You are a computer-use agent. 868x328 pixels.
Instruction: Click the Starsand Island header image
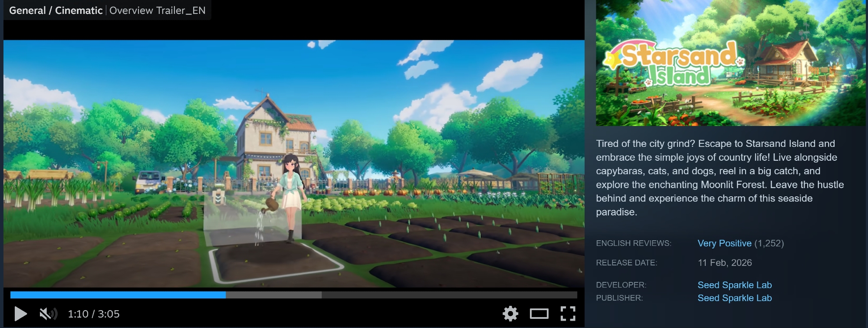730,63
